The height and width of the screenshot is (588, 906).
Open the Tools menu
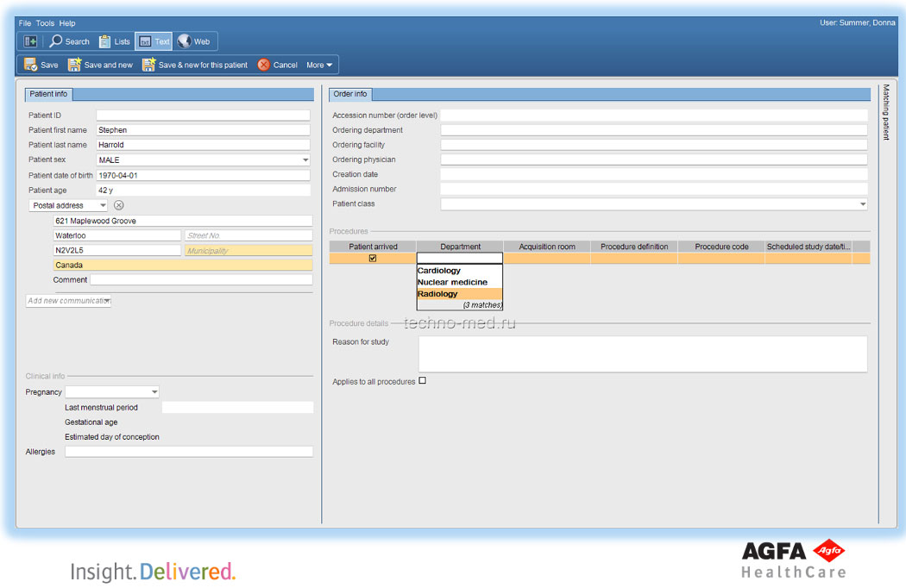coord(45,23)
